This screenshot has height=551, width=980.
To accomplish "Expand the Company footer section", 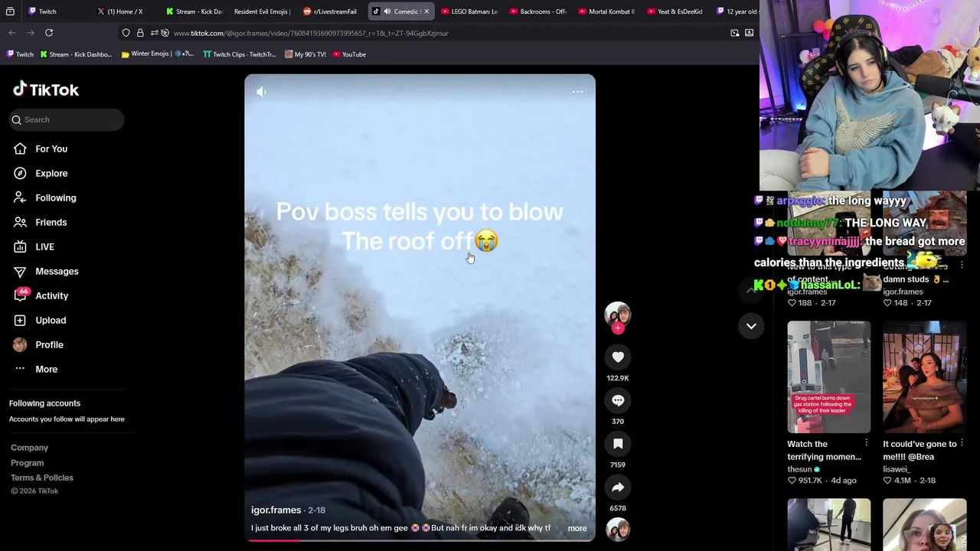I will click(x=29, y=448).
